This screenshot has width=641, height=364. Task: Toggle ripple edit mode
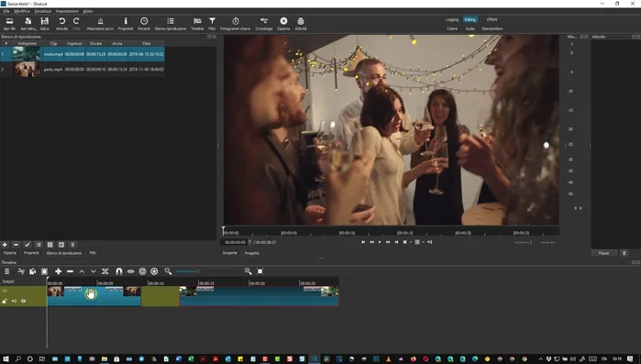[x=142, y=271]
